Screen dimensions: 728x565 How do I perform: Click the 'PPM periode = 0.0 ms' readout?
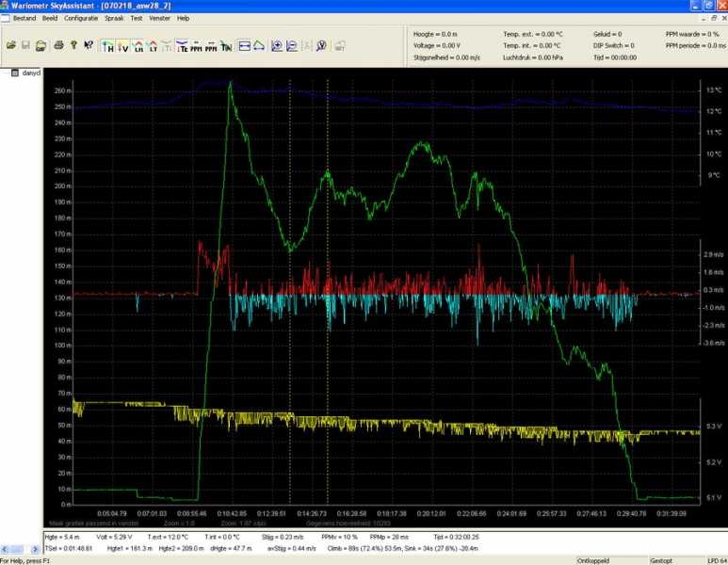coord(695,45)
